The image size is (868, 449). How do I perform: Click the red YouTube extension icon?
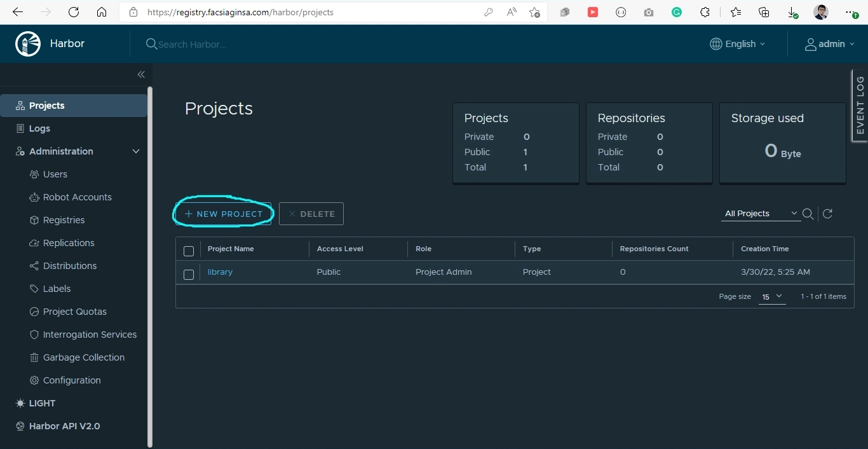[593, 12]
